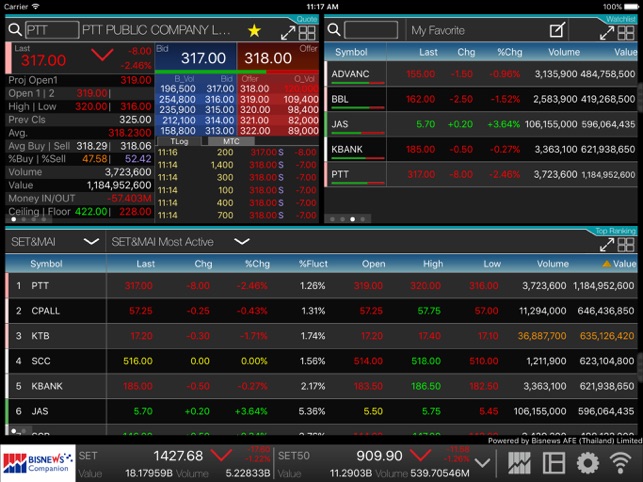Tap the Quote panel page indicator dots

pyautogui.click(x=29, y=219)
